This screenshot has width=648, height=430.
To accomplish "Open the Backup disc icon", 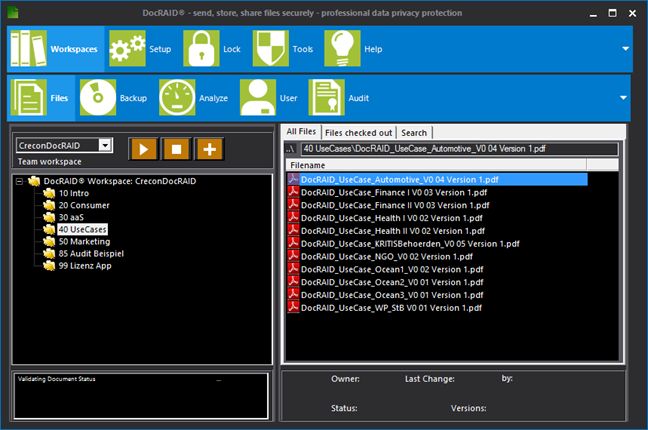I will pyautogui.click(x=98, y=98).
